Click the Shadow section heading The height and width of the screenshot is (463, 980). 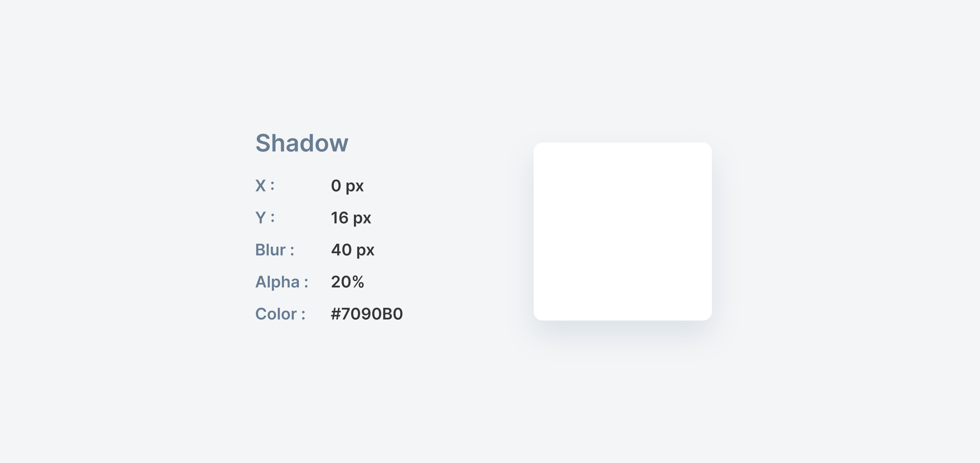302,142
